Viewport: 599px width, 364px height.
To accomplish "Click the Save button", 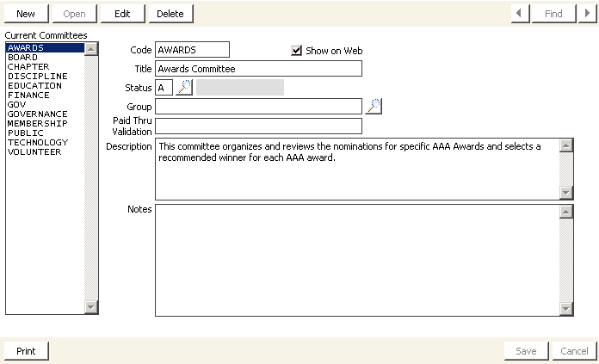I will (x=526, y=351).
